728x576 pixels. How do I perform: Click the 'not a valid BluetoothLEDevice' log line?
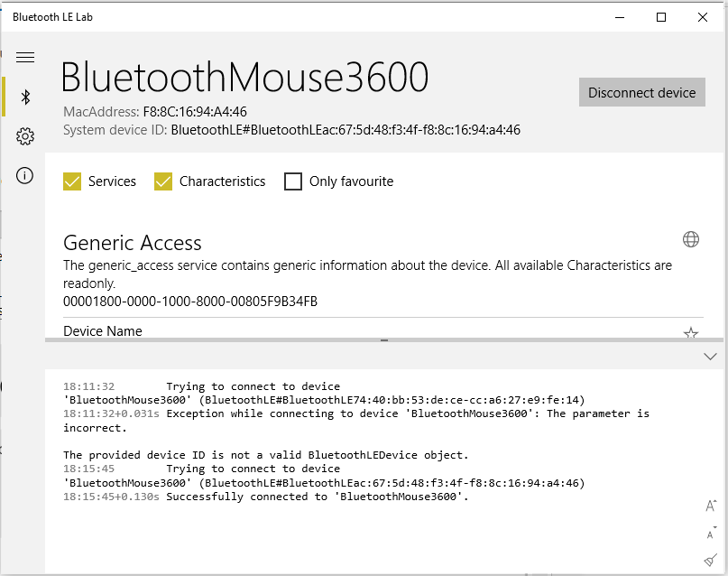click(266, 455)
